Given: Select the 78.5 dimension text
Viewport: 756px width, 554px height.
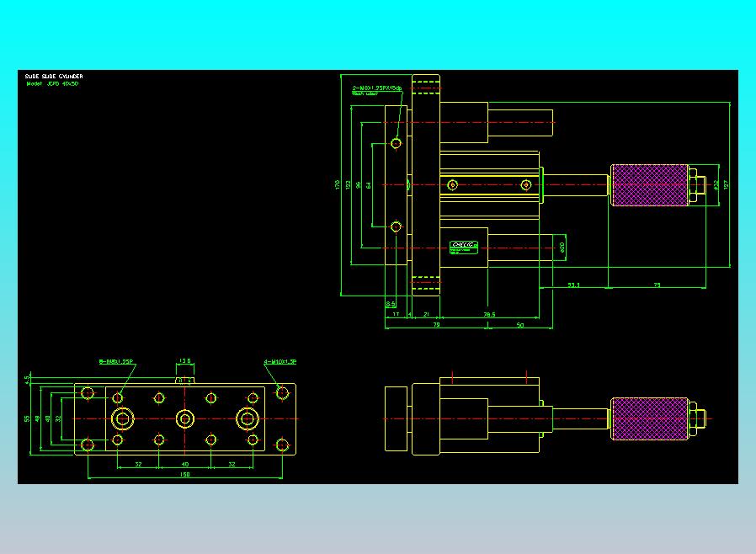Looking at the screenshot, I should pyautogui.click(x=489, y=314).
